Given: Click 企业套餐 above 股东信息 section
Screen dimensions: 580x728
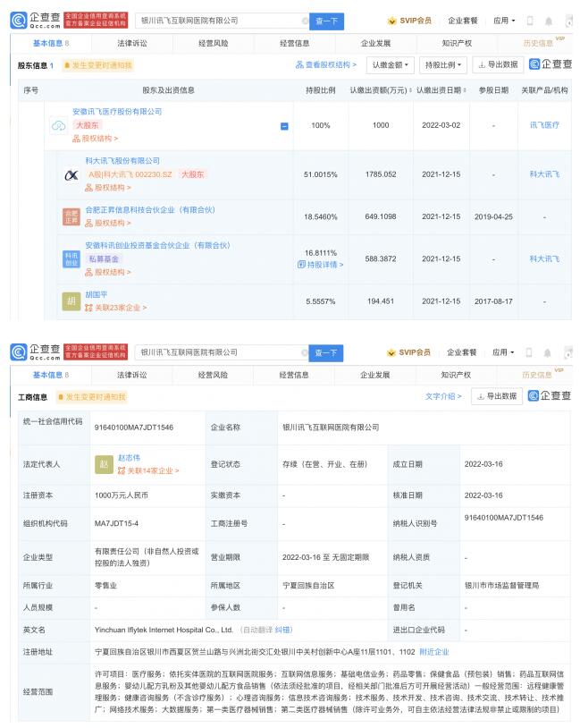Looking at the screenshot, I should pos(462,21).
